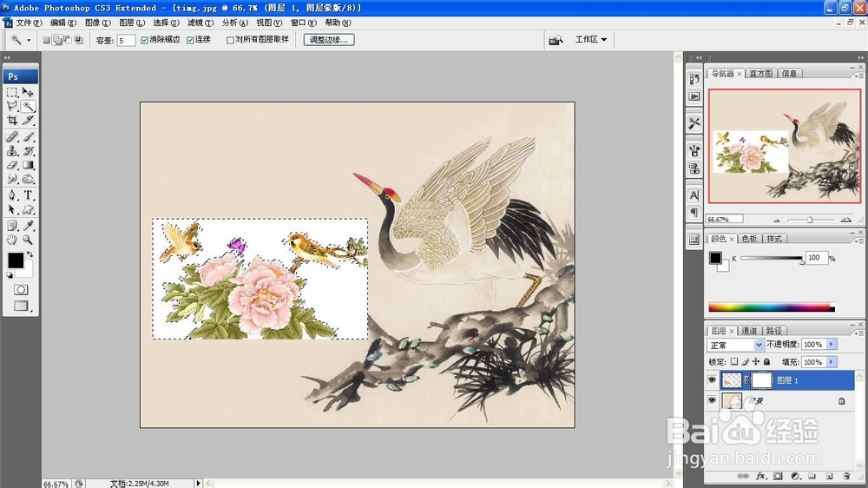Click the link layers icon
Viewport: 868px width, 488px height.
coord(744,476)
